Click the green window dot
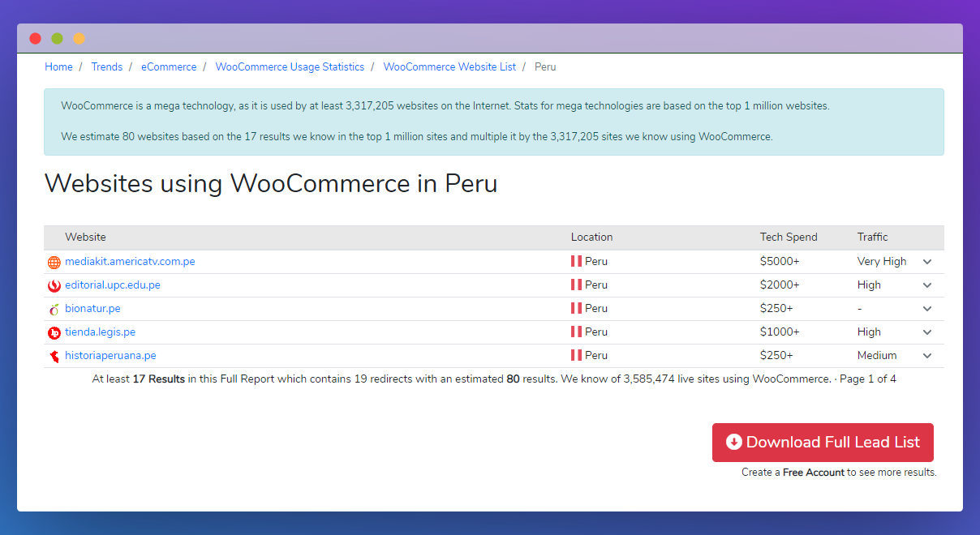The image size is (980, 535). coord(57,38)
